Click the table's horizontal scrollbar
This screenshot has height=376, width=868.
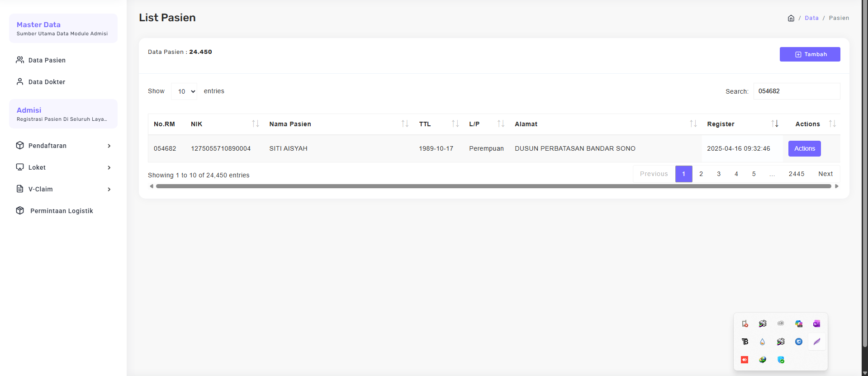[x=493, y=186]
